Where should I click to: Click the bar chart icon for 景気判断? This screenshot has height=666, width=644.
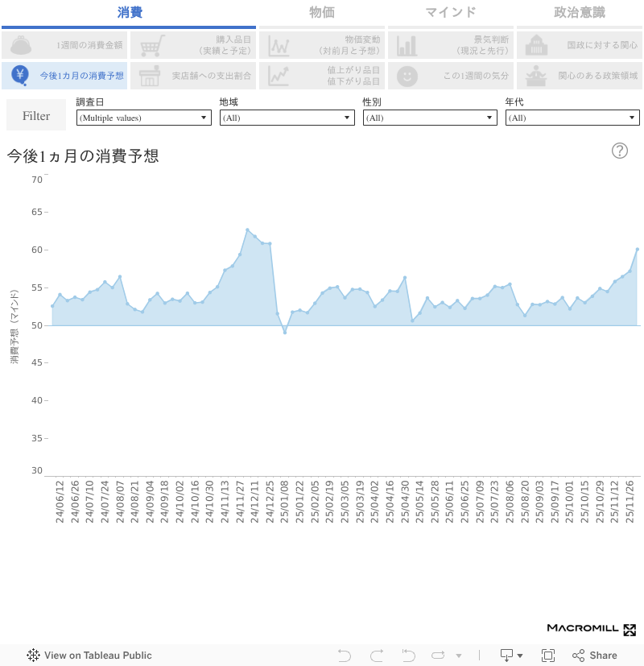point(407,46)
